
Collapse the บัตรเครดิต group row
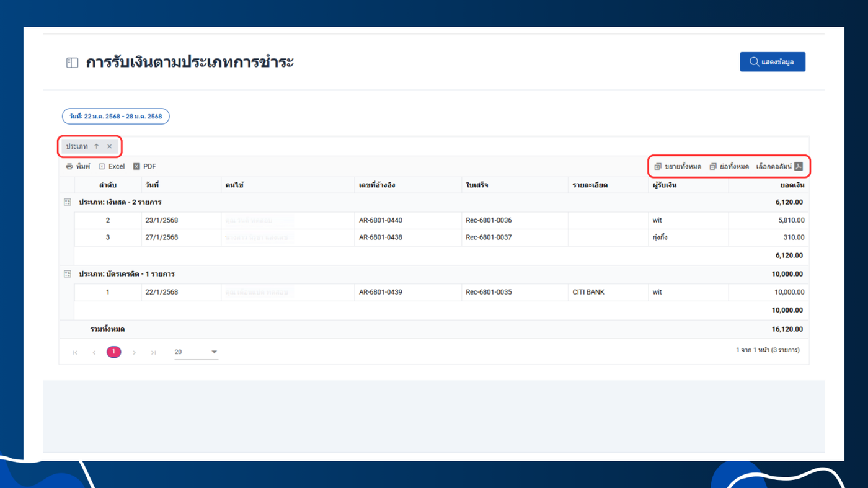pyautogui.click(x=68, y=273)
